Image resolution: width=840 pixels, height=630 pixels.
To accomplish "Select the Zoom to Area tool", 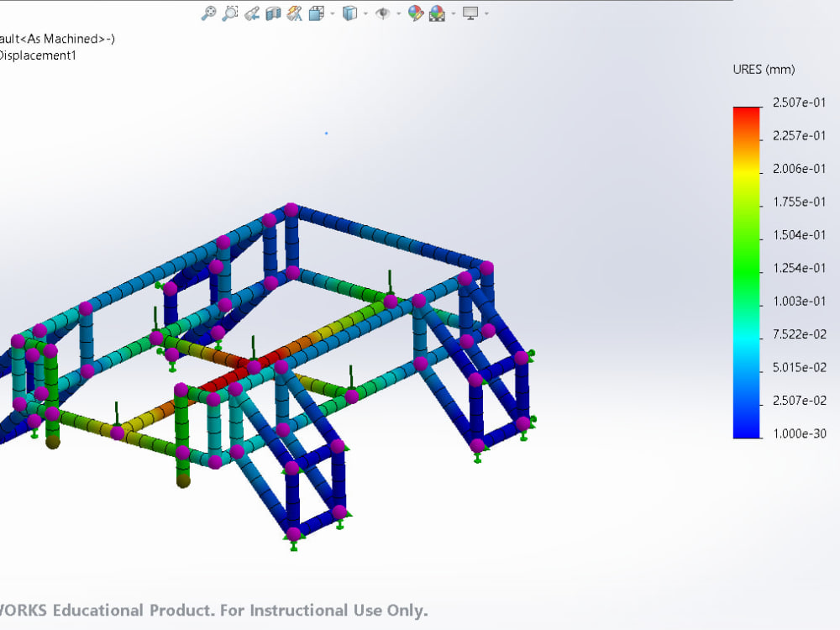I will 230,13.
